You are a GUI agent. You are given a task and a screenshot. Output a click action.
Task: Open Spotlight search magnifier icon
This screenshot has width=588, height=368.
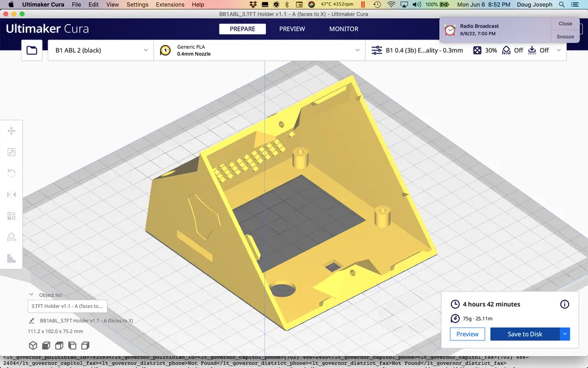pos(562,5)
